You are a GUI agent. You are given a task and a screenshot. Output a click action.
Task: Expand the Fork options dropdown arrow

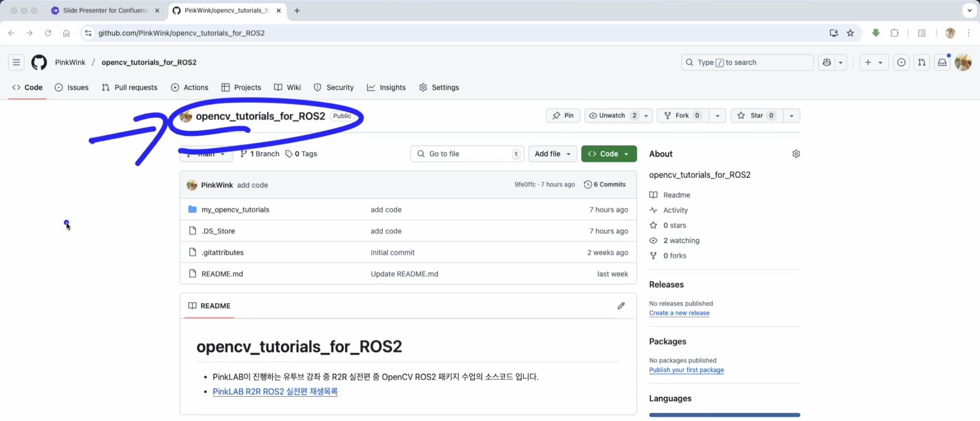click(717, 116)
